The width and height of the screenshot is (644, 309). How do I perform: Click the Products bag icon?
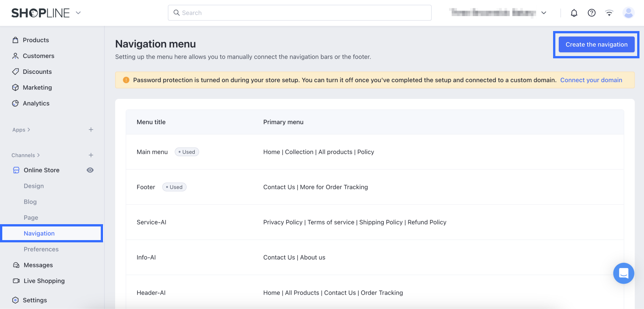[x=16, y=40]
